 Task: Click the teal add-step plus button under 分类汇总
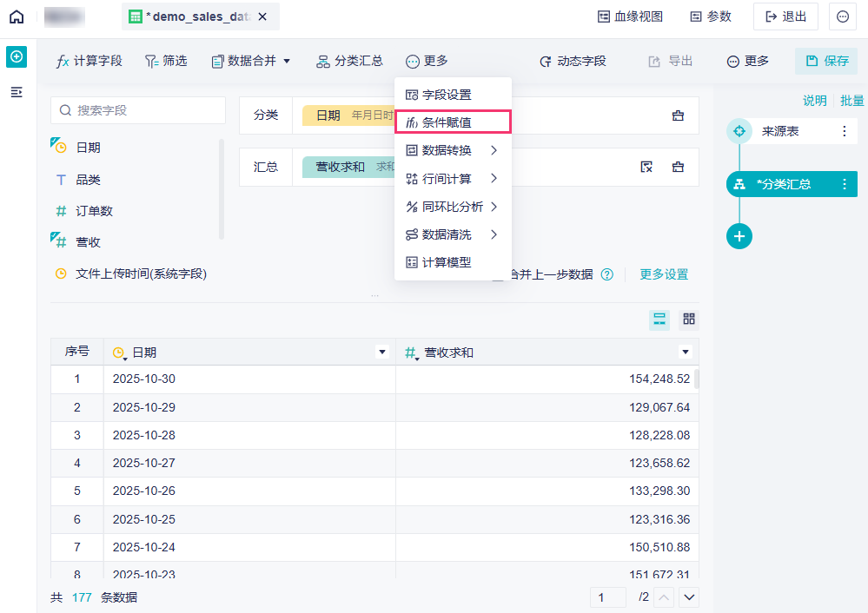pyautogui.click(x=739, y=236)
